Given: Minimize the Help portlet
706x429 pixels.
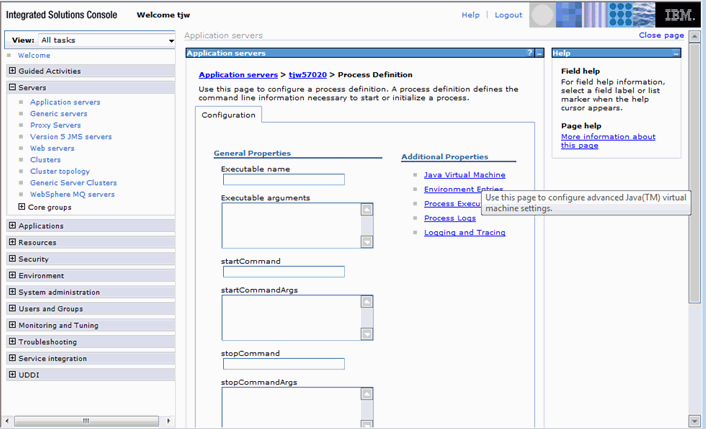Looking at the screenshot, I should [x=676, y=53].
